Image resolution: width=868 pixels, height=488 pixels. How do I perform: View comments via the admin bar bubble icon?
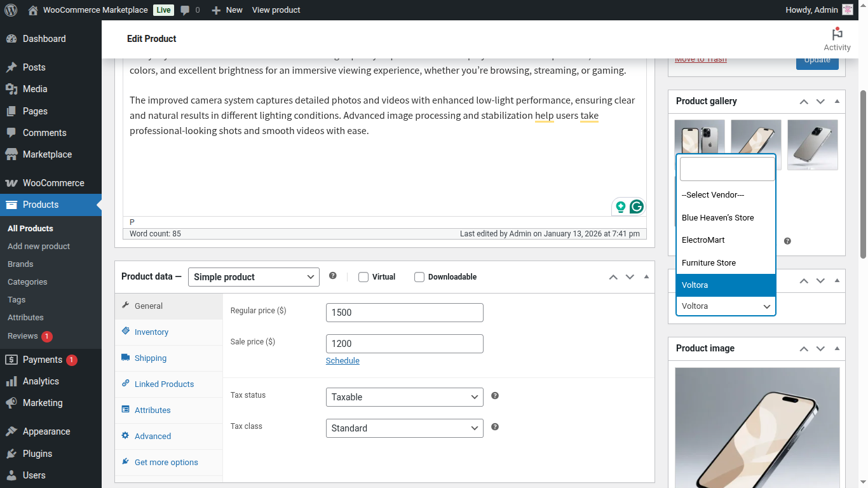coord(184,10)
